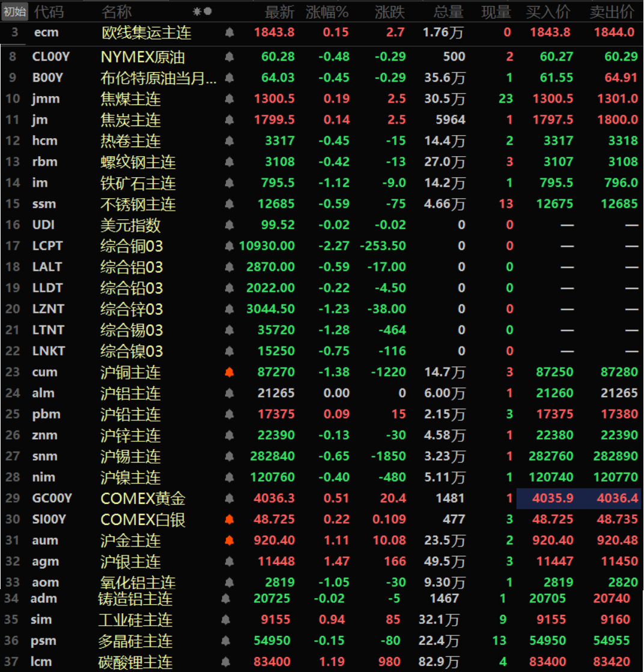
Task: Click the bell icon for NYMEX原油
Action: (229, 57)
